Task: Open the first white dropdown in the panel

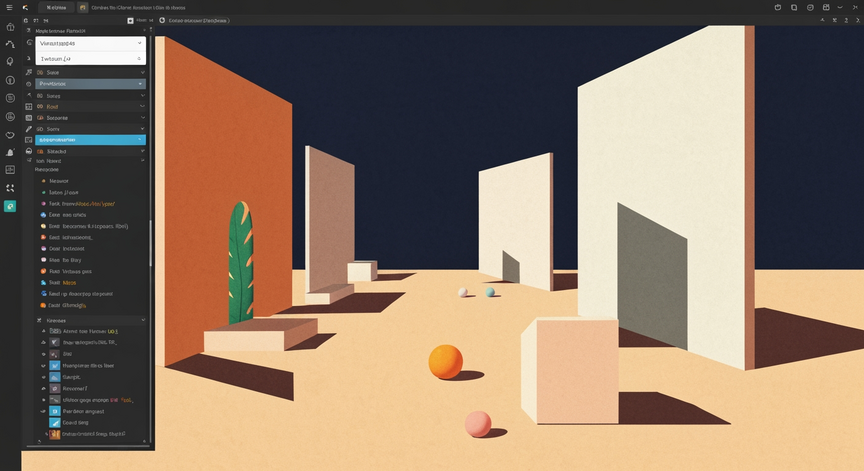Action: (x=90, y=43)
